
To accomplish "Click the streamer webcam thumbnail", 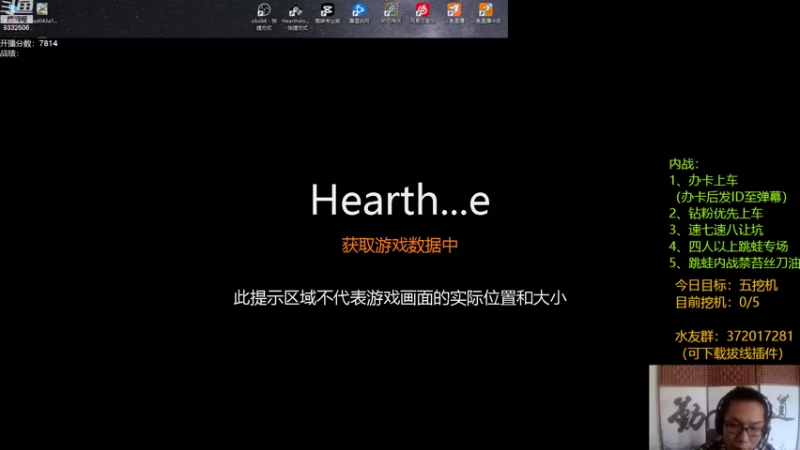I will [724, 407].
